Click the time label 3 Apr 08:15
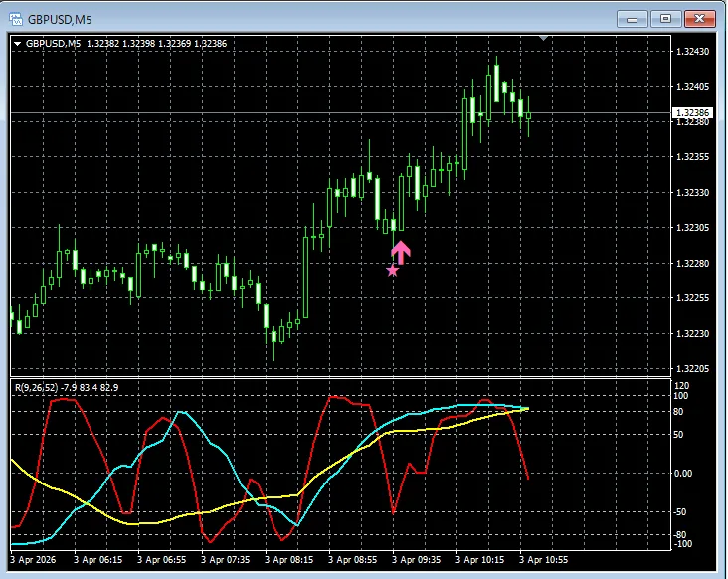The width and height of the screenshot is (728, 579). 288,560
